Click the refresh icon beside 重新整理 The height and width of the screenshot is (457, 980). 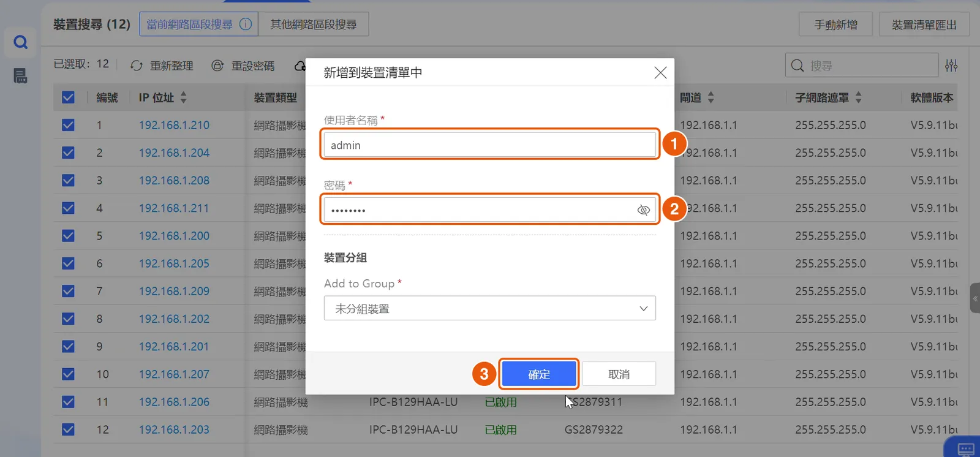point(137,66)
